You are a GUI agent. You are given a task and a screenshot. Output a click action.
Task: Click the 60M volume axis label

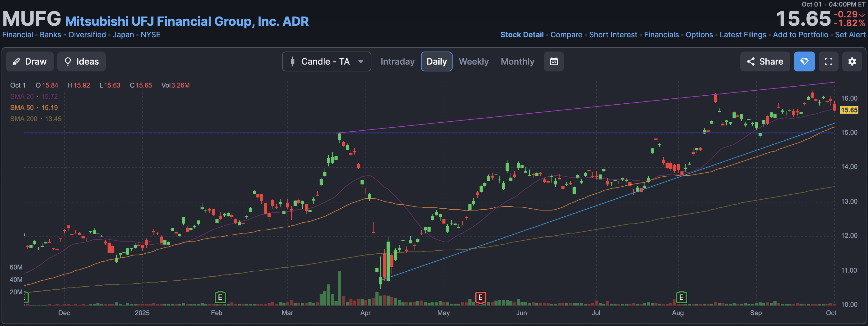point(16,267)
